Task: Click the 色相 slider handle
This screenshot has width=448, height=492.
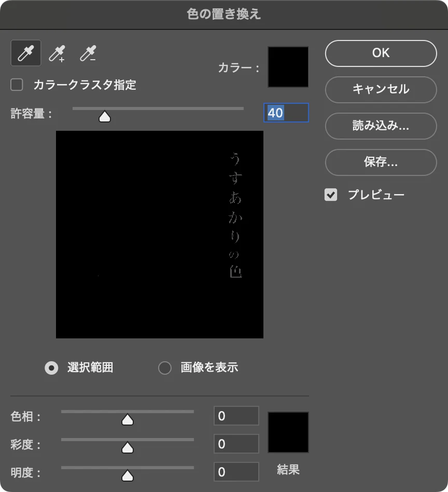Action: point(127,419)
